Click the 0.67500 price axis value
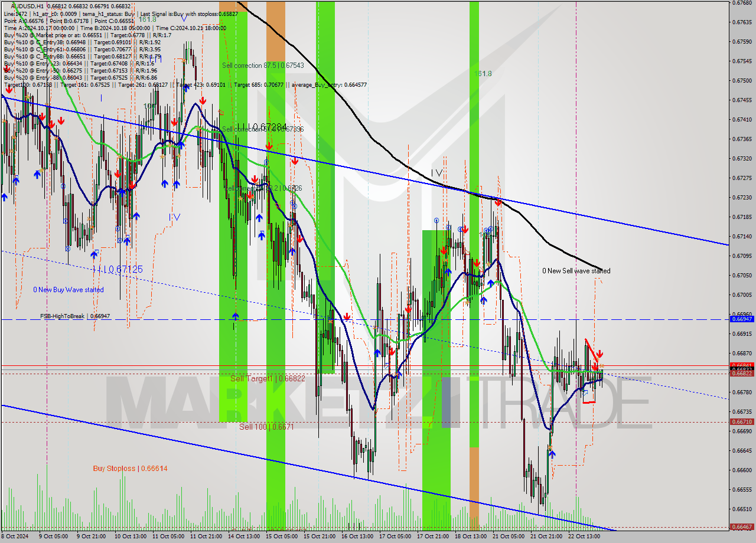 coord(742,80)
